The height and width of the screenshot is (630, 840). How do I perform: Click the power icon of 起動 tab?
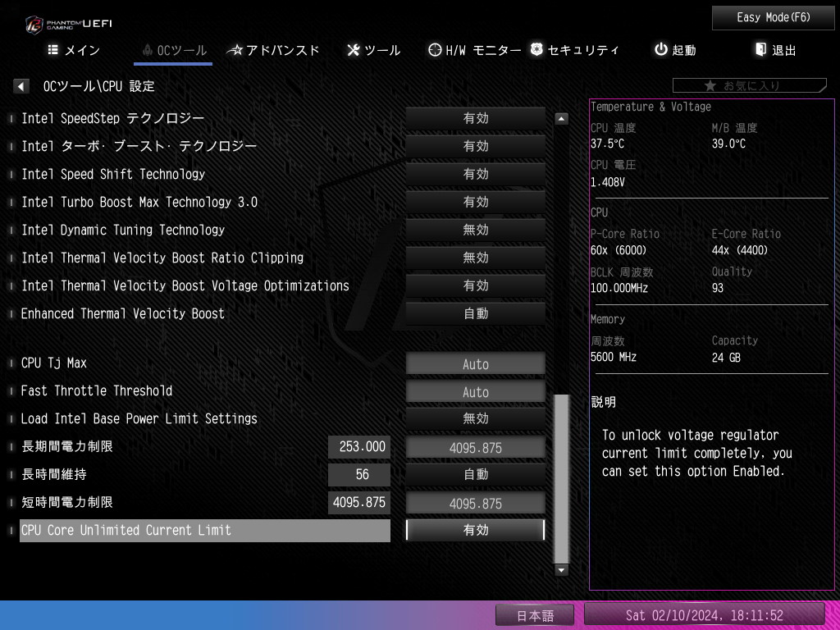point(661,50)
